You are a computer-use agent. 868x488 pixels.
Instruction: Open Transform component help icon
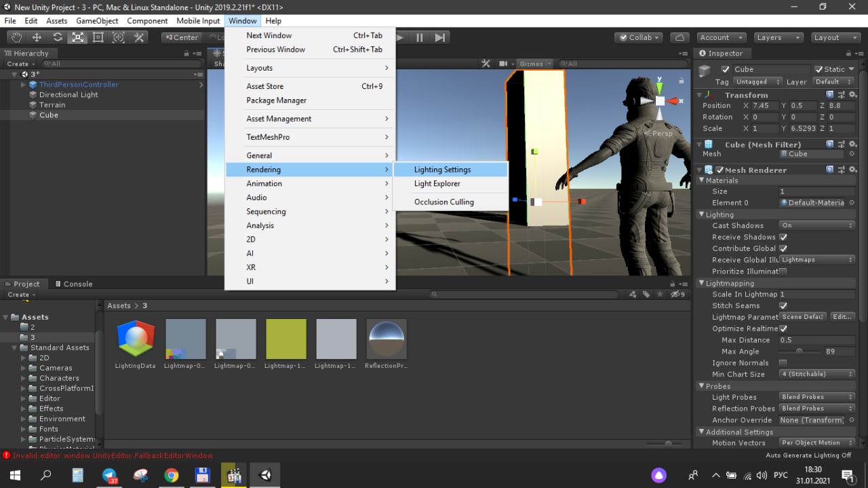pyautogui.click(x=830, y=95)
